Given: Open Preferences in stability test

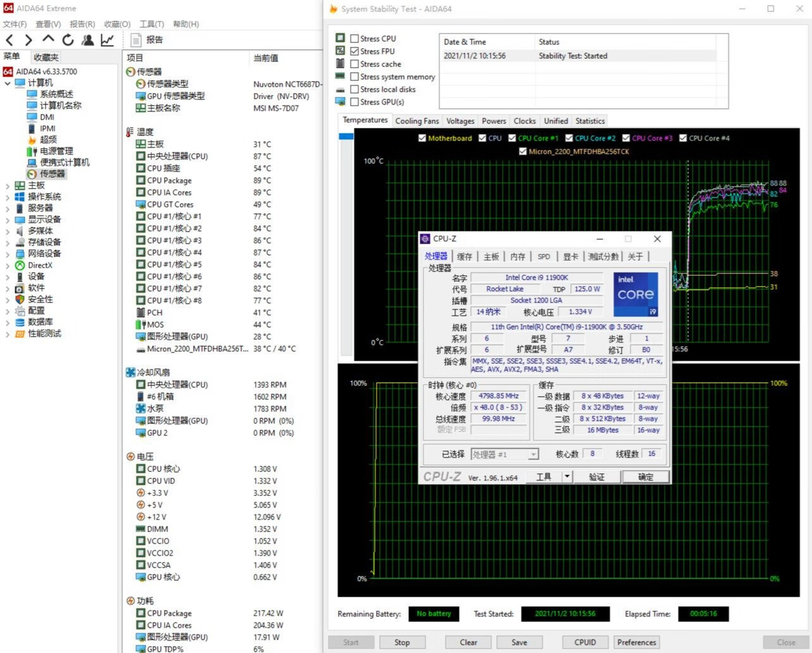Looking at the screenshot, I should (637, 642).
